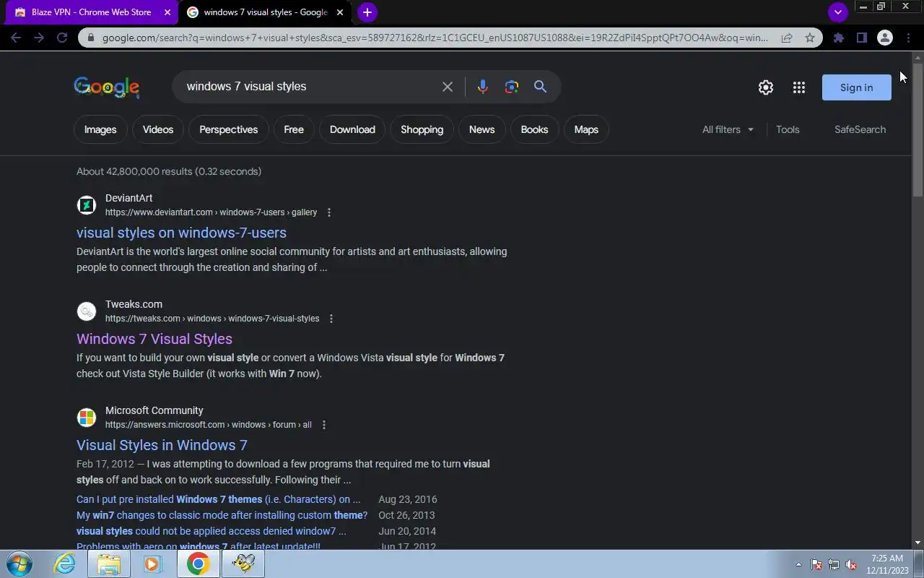Open 'Visual Styles in Windows 7' result
Image resolution: width=924 pixels, height=578 pixels.
[162, 445]
